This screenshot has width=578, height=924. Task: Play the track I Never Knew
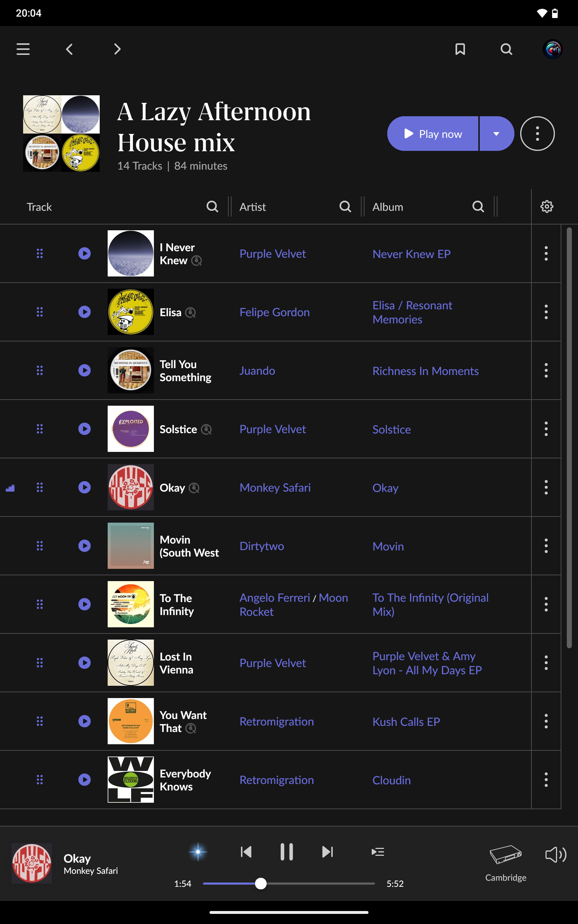[x=85, y=253]
